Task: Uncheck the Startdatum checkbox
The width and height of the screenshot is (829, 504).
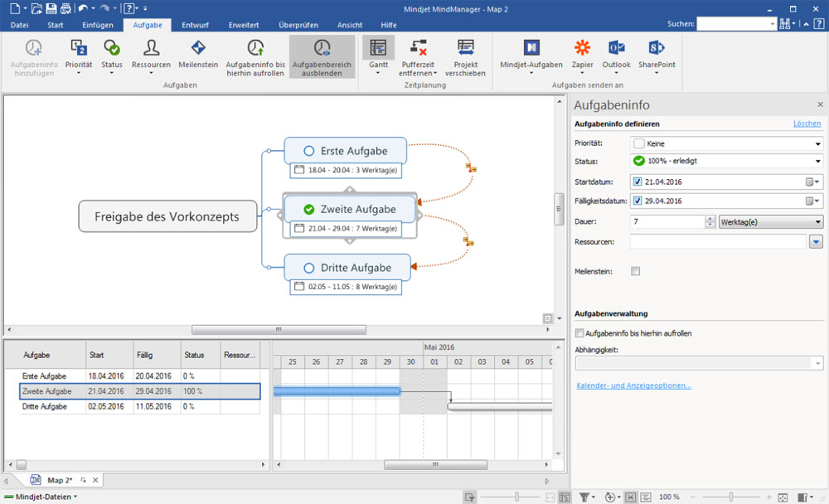Action: 637,182
